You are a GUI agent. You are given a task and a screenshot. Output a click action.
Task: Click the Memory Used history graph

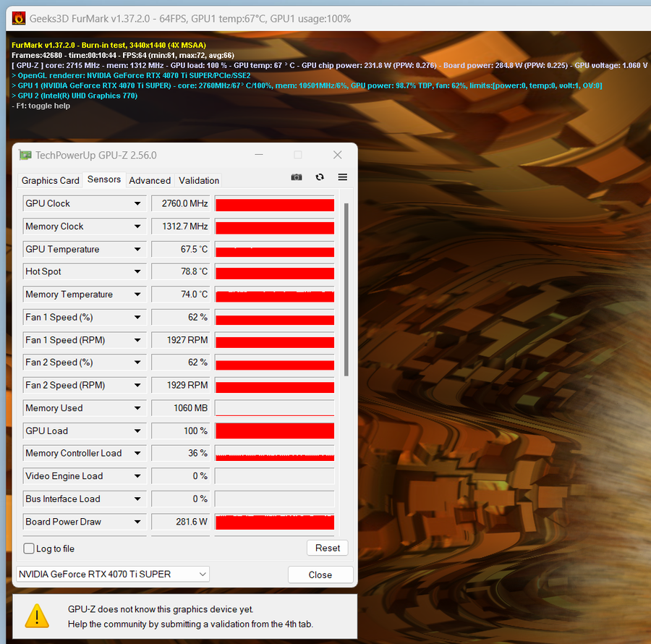click(x=275, y=408)
